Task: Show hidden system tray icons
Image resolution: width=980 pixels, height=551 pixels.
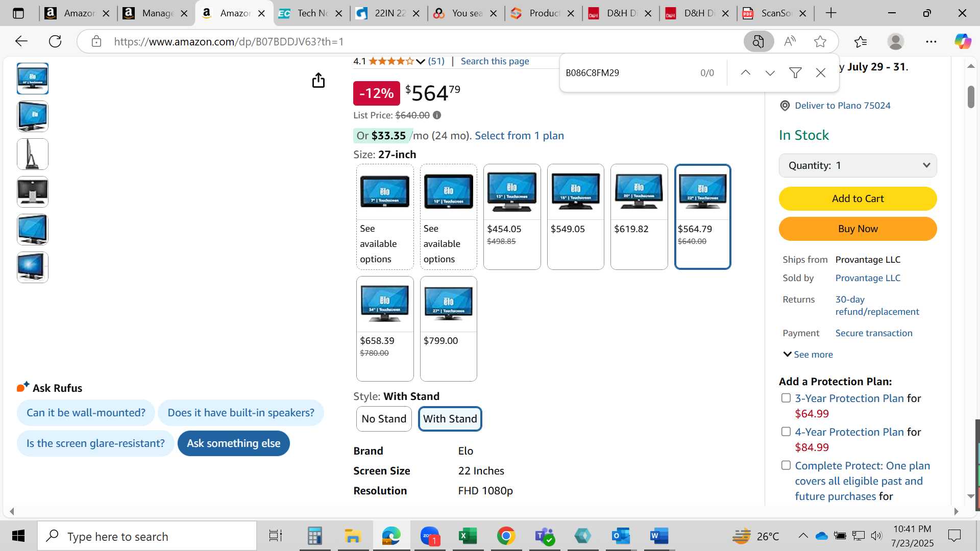Action: point(803,536)
